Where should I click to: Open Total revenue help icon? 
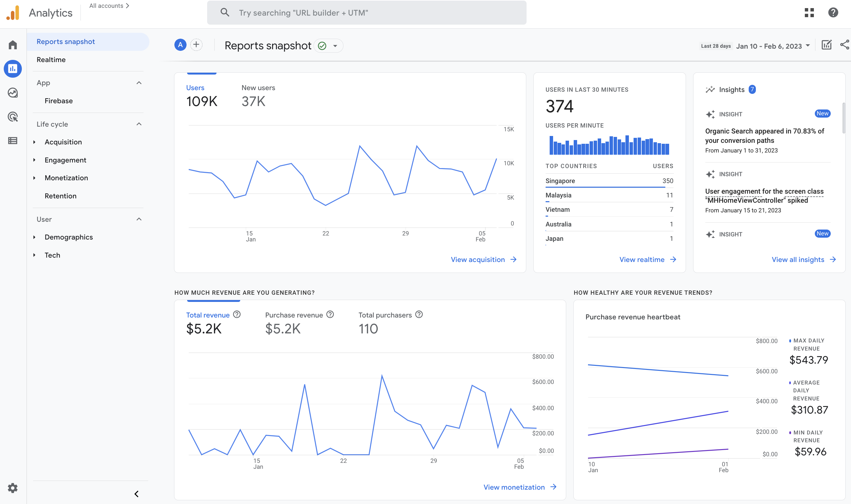[x=237, y=314]
